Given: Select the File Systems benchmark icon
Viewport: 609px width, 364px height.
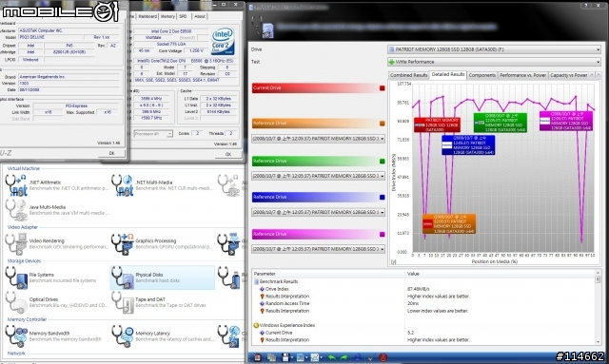Looking at the screenshot, I should [x=16, y=278].
